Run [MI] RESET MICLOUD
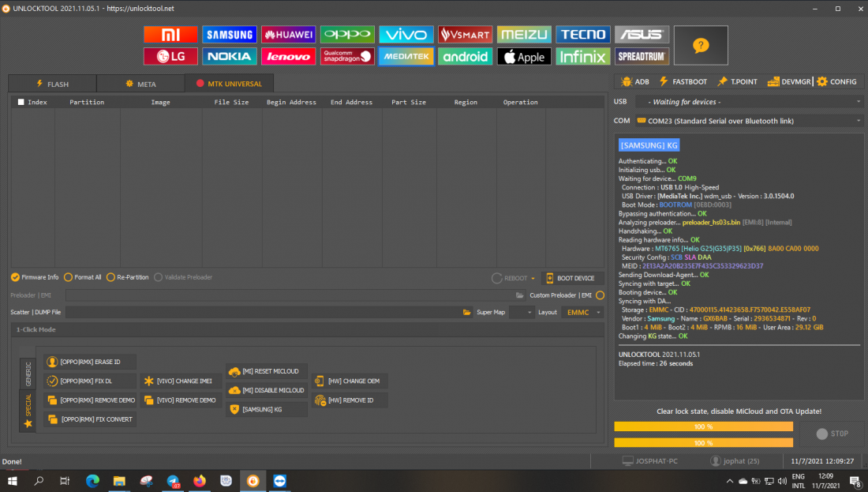868x492 pixels. pos(266,371)
